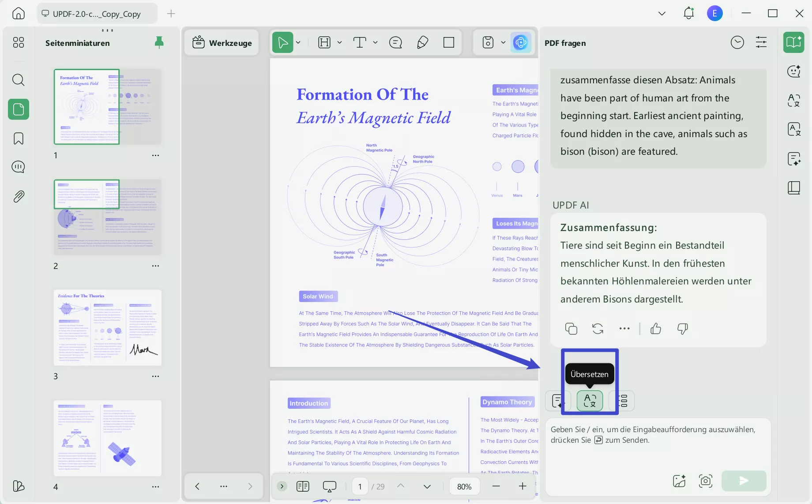
Task: Select page 4 thumbnail
Action: pyautogui.click(x=108, y=438)
